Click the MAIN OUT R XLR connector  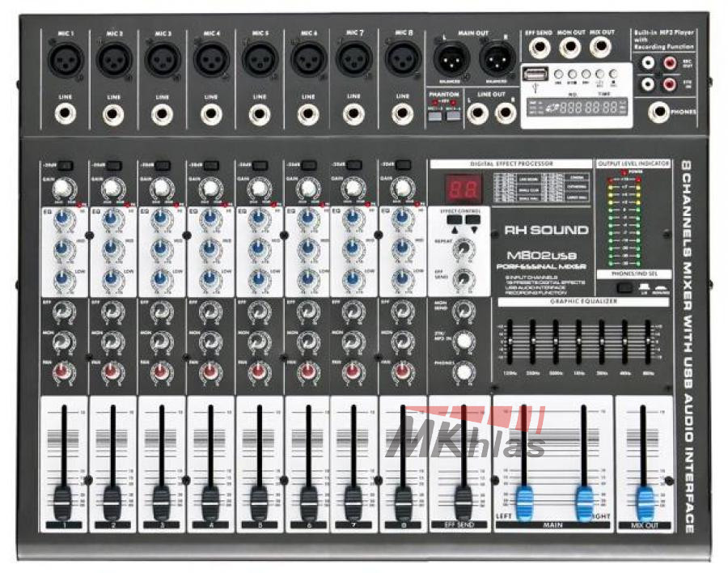497,59
